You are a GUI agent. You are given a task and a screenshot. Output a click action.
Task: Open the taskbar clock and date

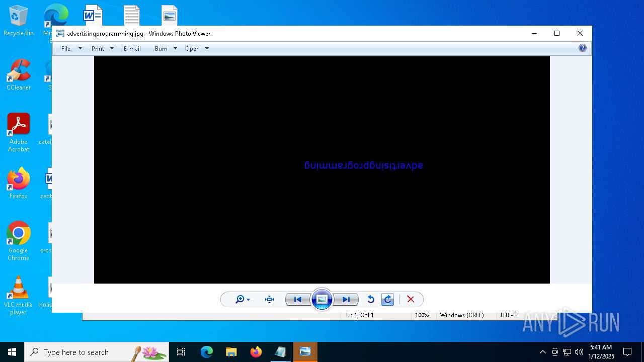601,352
